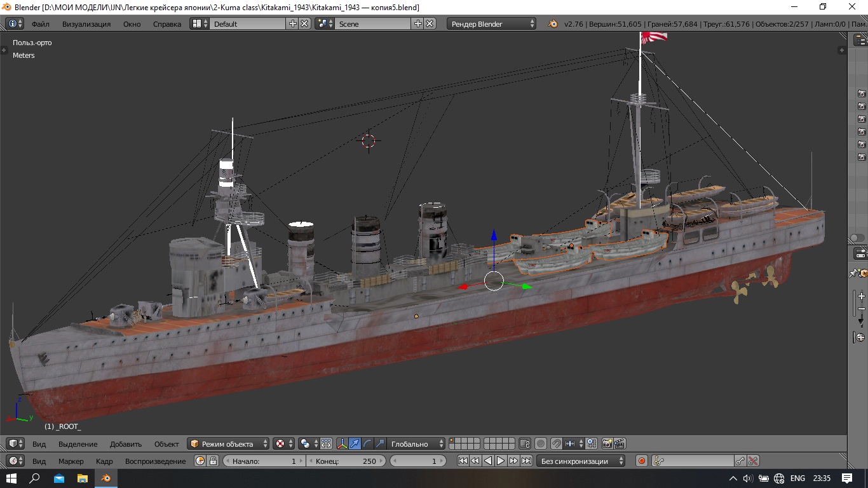Open the scene browse icon
Viewport: 868px width, 488px height.
[x=325, y=24]
